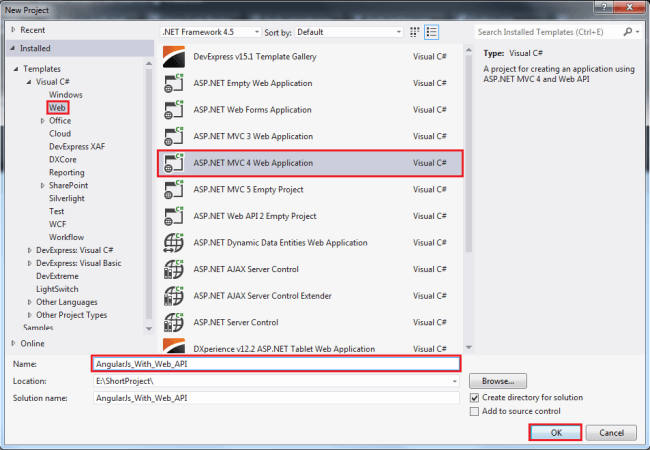Expand the Other Languages node
650x450 pixels.
(29, 302)
